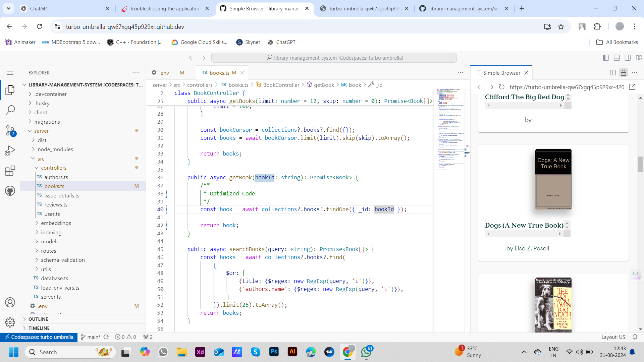Image resolution: width=644 pixels, height=362 pixels.
Task: Open the GitHub panel in activity bar
Action: tap(10, 191)
